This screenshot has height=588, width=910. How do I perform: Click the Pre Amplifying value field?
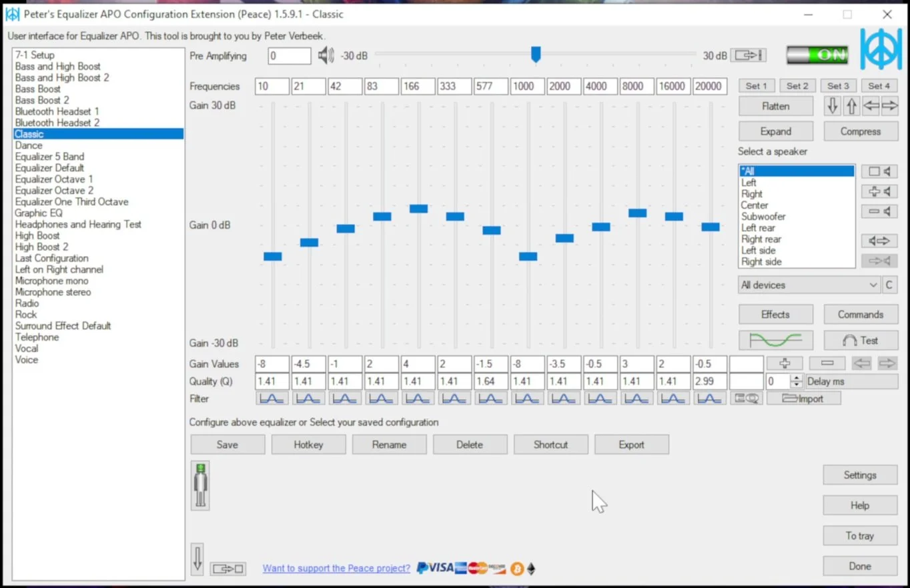pos(290,56)
